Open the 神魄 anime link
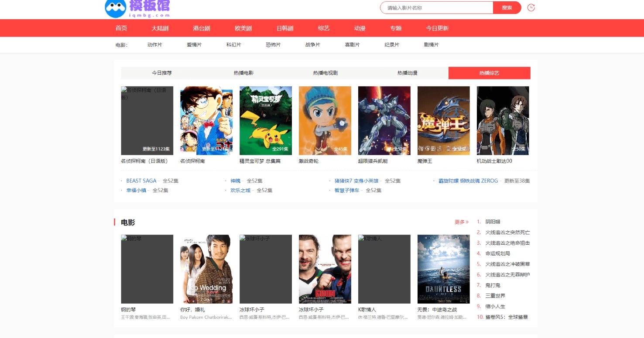644x338 pixels. point(236,181)
